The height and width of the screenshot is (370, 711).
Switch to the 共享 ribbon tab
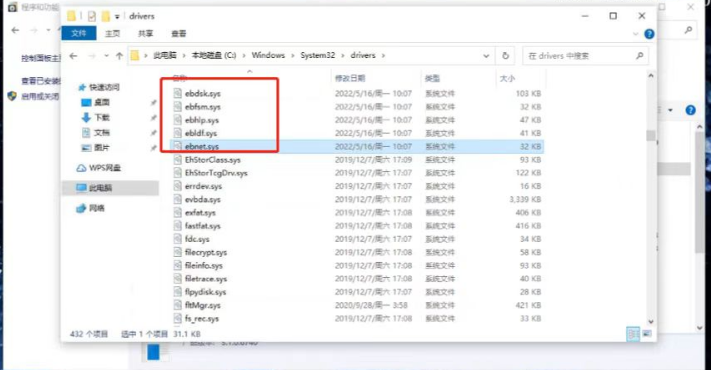[x=145, y=34]
